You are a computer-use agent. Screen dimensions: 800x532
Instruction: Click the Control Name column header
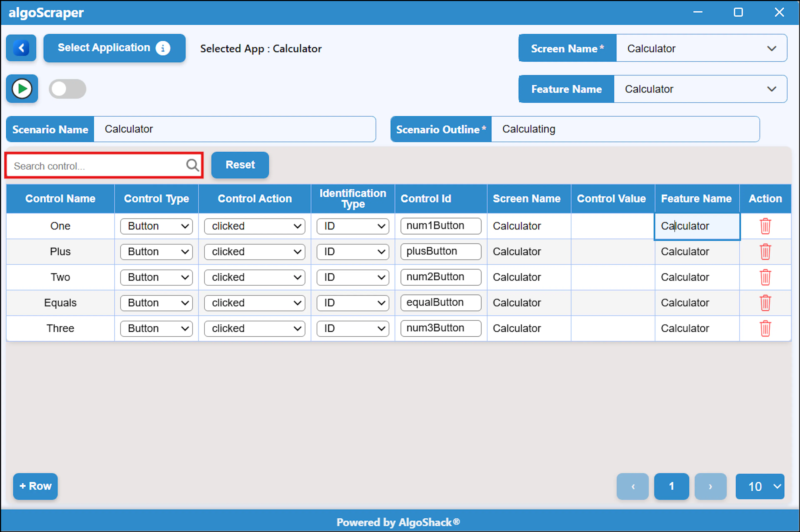(x=60, y=199)
